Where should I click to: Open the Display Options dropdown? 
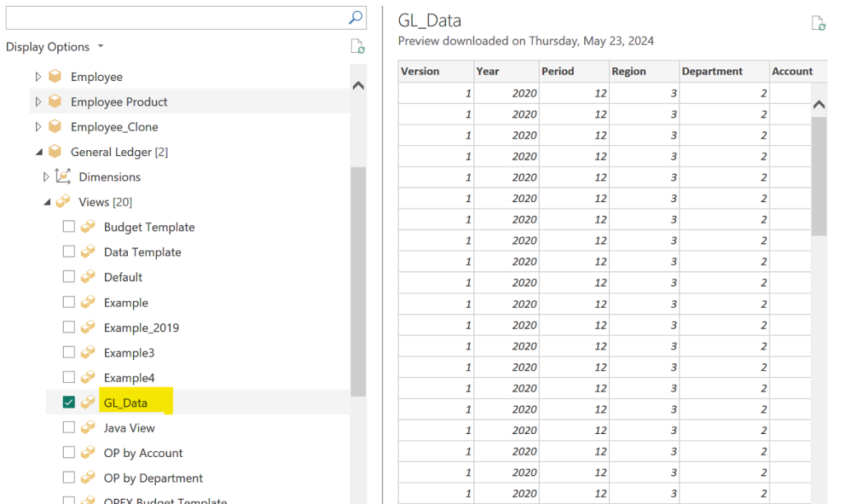pos(55,47)
